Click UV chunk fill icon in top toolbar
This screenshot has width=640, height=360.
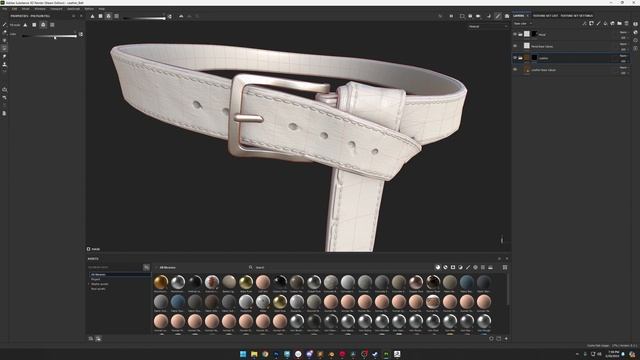[117, 16]
